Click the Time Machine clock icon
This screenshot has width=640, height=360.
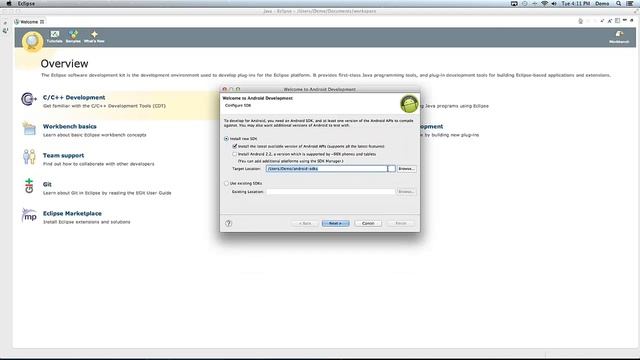pos(524,3)
